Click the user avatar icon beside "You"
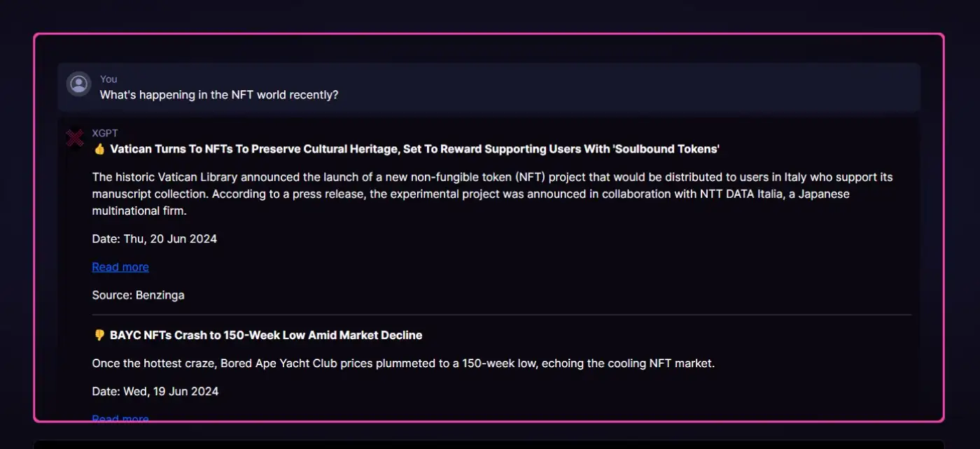This screenshot has height=449, width=980. click(79, 84)
